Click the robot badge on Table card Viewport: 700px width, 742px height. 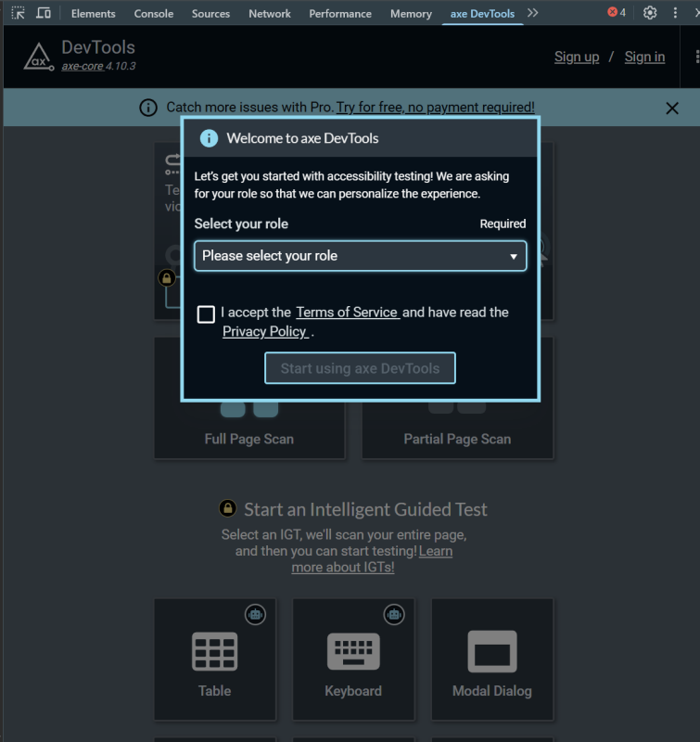pos(255,615)
